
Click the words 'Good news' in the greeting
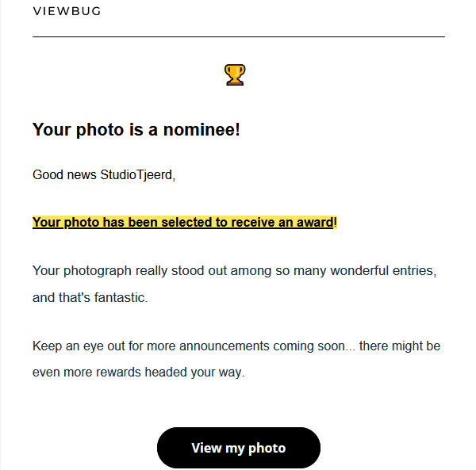tap(64, 175)
